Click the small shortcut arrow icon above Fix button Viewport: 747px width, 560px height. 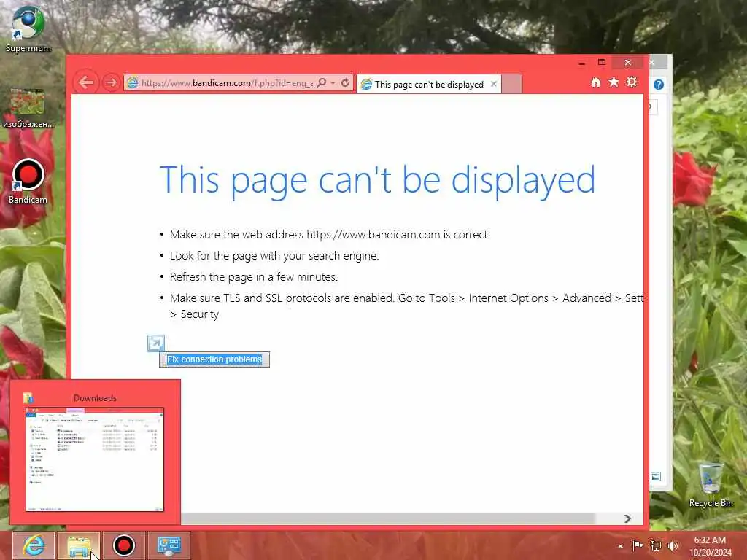(x=156, y=343)
